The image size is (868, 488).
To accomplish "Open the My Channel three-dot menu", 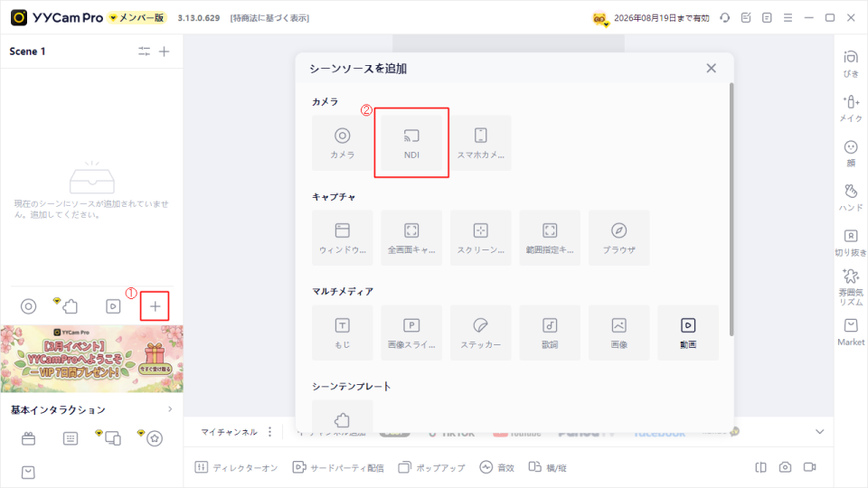I will pyautogui.click(x=269, y=432).
